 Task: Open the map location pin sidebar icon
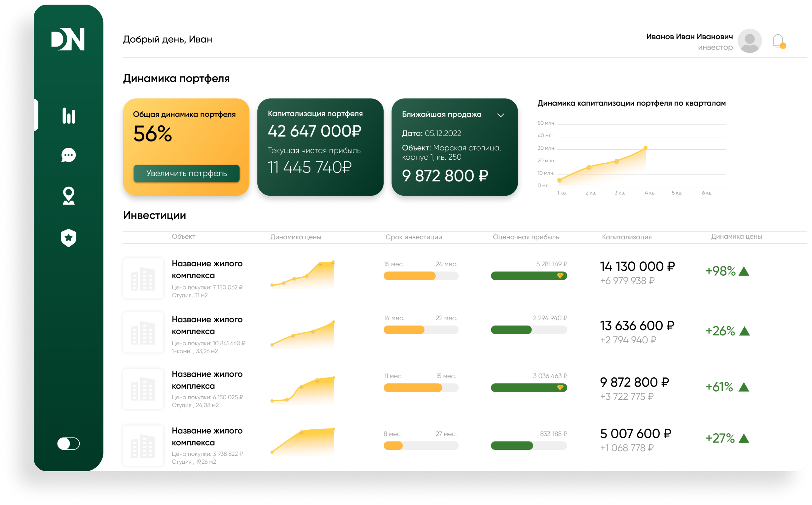point(69,196)
